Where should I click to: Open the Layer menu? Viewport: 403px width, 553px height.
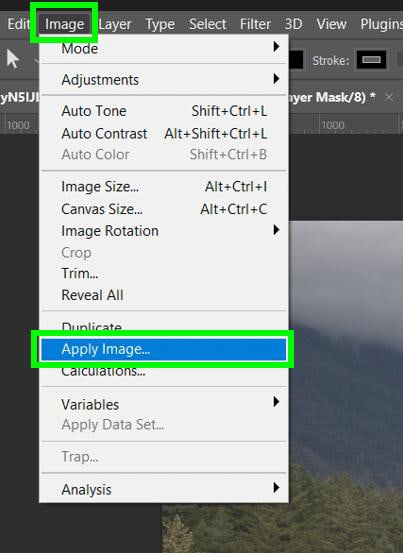[x=115, y=24]
